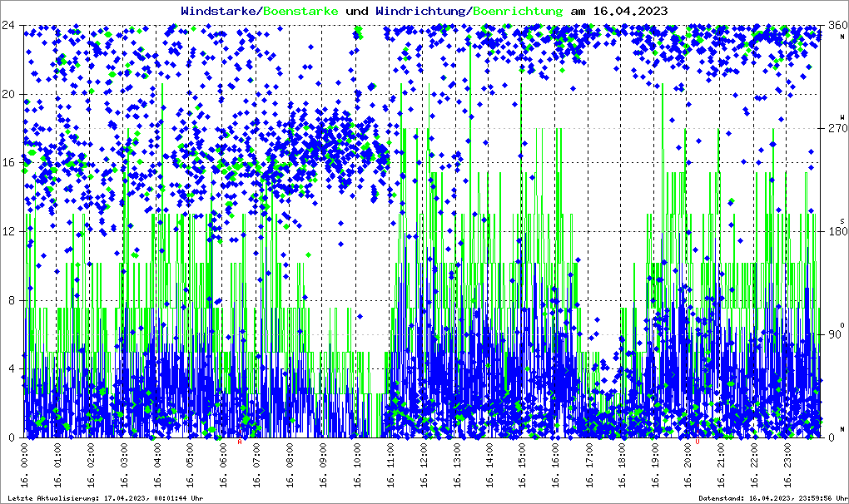Click the '16. 06:00' time axis label
This screenshot has width=849, height=504.
(222, 465)
